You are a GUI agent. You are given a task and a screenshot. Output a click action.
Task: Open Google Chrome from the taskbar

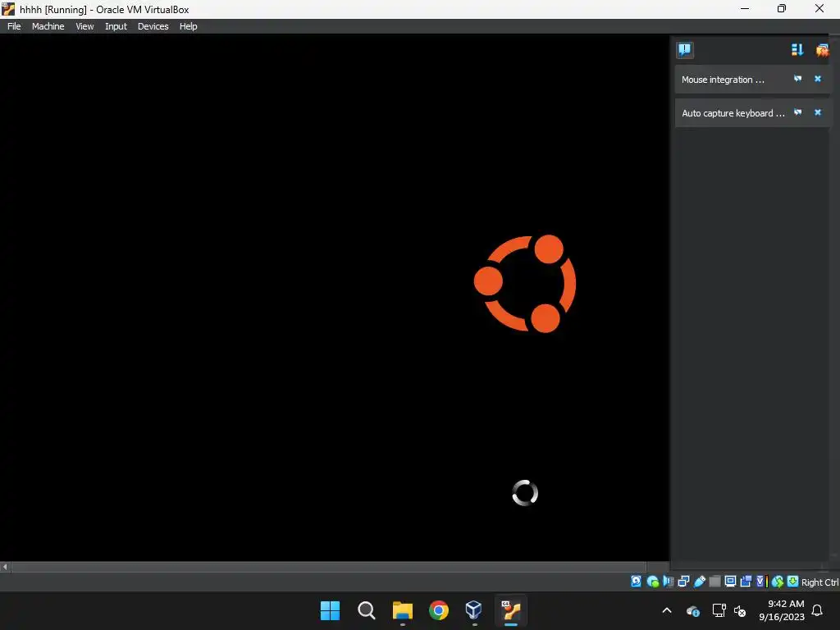pyautogui.click(x=439, y=610)
